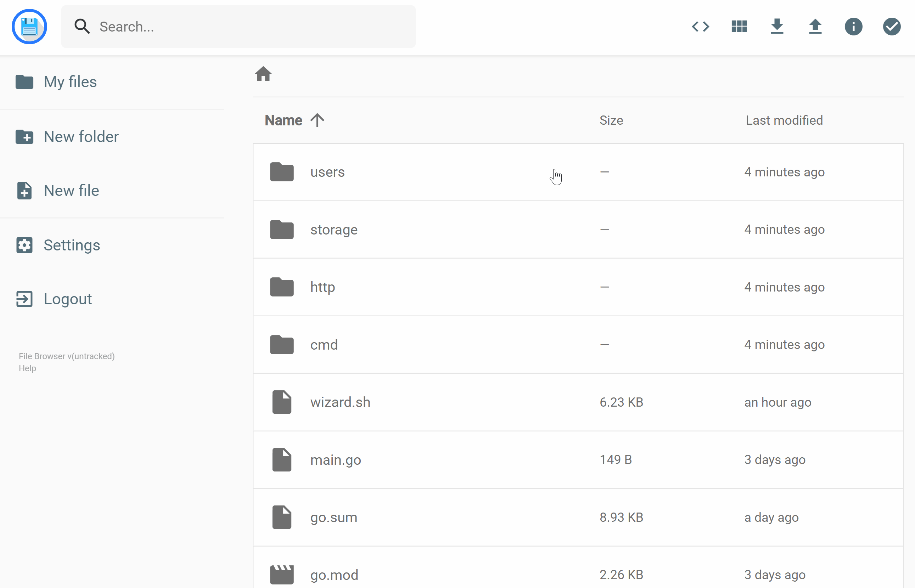Click the code editor toggle icon

coord(700,27)
